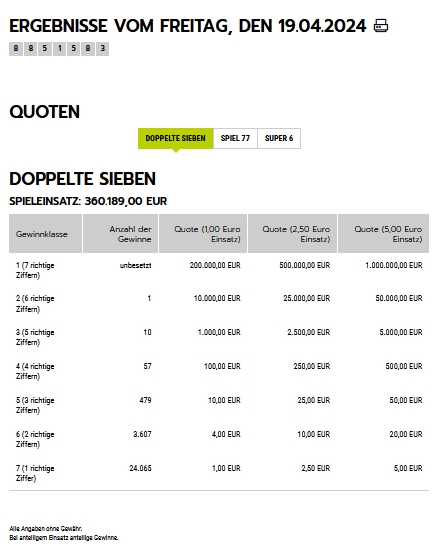Click the 1.000.000,00 EUR quote cell
Image resolution: width=434 pixels, height=552 pixels.
click(x=394, y=265)
